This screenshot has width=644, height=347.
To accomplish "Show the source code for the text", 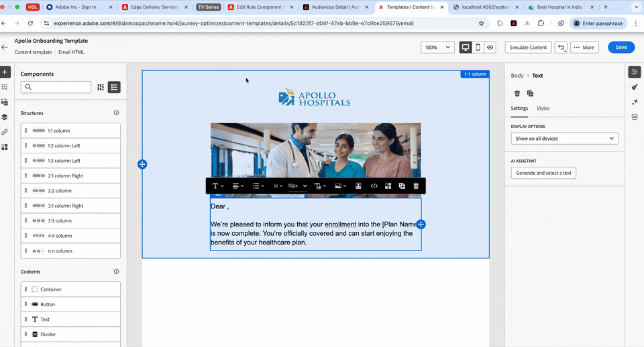I will click(x=374, y=186).
